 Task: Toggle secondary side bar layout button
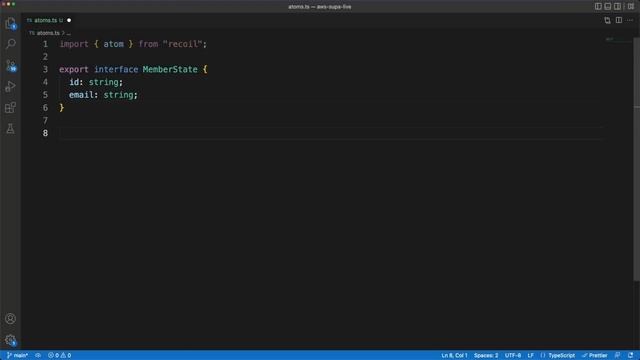pos(618,7)
